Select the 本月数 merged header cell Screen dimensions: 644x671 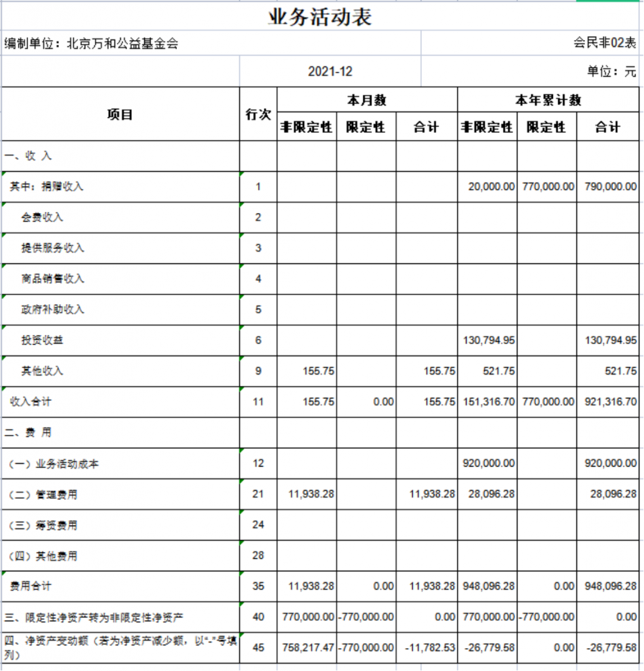tap(366, 100)
